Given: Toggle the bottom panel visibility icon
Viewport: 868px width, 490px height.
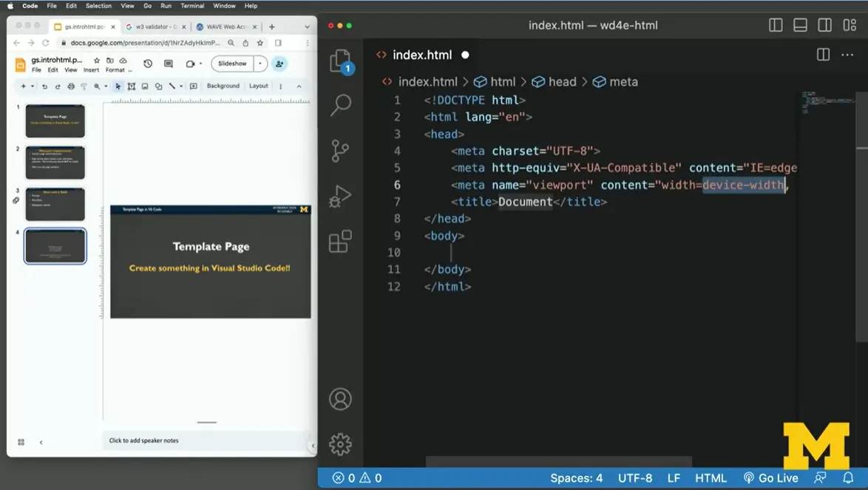Looking at the screenshot, I should pos(800,24).
